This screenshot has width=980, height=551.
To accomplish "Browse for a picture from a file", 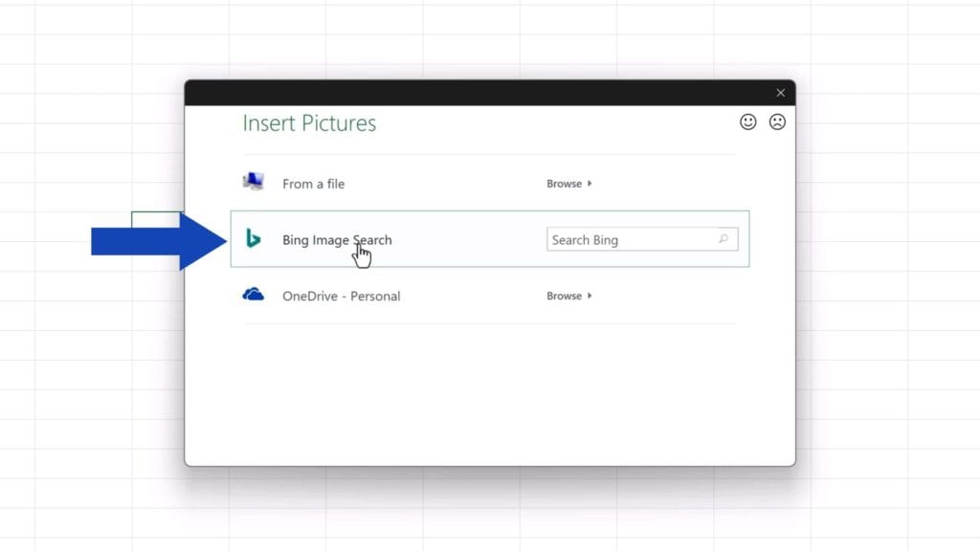I will coord(569,184).
